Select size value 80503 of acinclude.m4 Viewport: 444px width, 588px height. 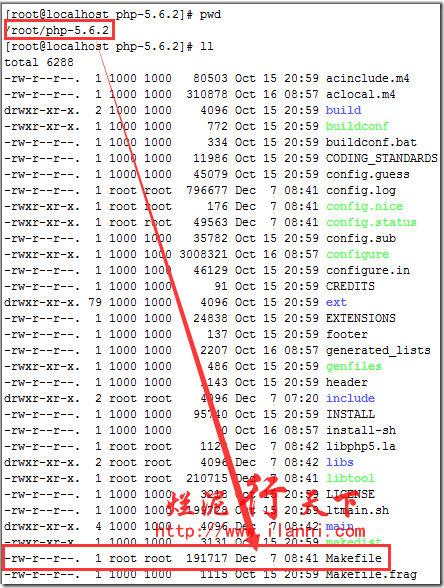coord(210,78)
